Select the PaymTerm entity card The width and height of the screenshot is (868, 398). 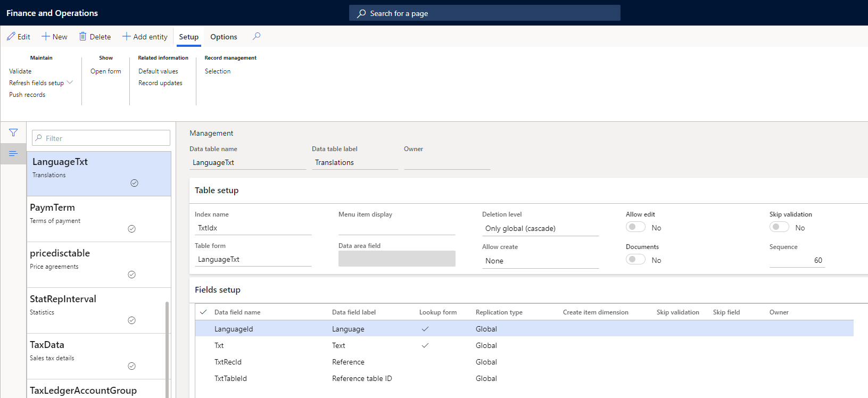pyautogui.click(x=99, y=219)
